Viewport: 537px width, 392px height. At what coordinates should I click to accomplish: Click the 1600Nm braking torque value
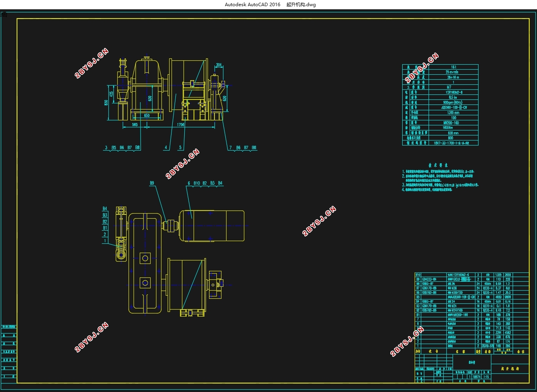pos(448,127)
